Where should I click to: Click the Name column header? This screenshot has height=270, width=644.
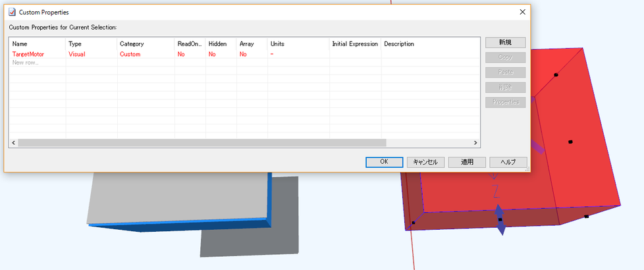tap(38, 43)
